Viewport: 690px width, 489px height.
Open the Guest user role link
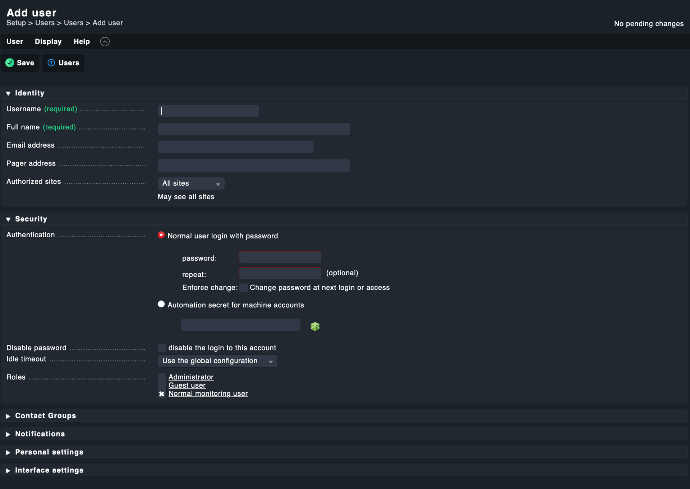(187, 386)
